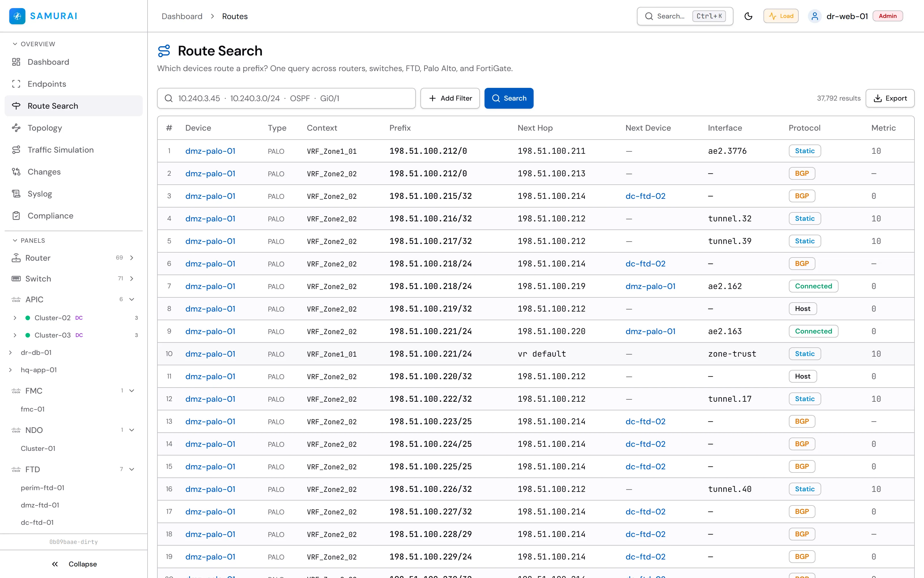The width and height of the screenshot is (924, 578).
Task: Expand dr-db-01 tree node
Action: coord(10,353)
